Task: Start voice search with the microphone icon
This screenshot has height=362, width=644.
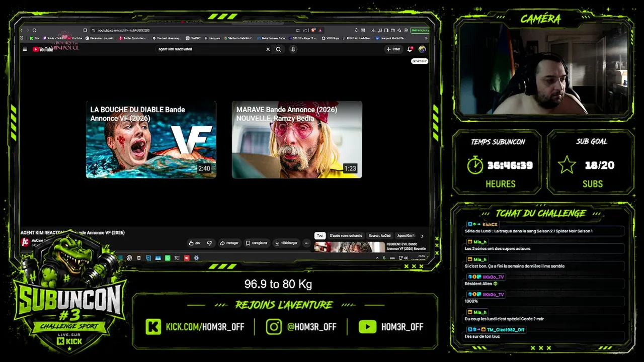Action: (293, 49)
